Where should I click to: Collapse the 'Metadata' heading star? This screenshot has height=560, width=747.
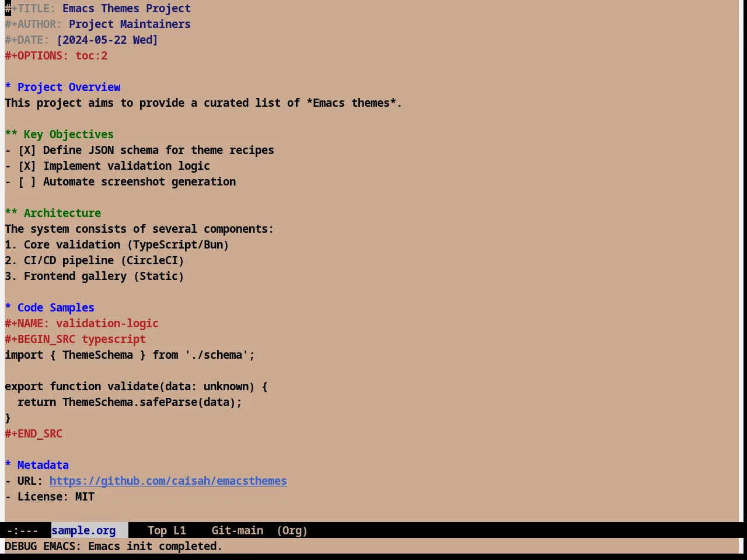(8, 466)
